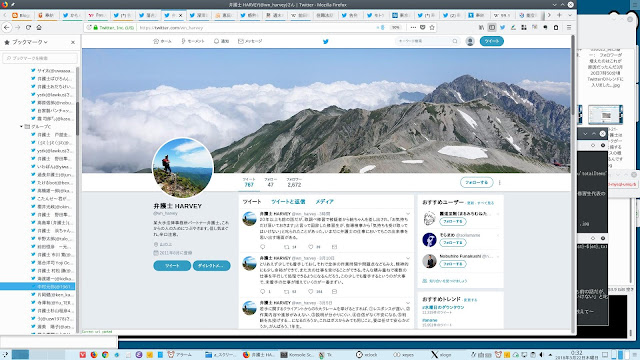Open third tweet's chevron dropdown
The image size is (640, 360).
tap(408, 302)
